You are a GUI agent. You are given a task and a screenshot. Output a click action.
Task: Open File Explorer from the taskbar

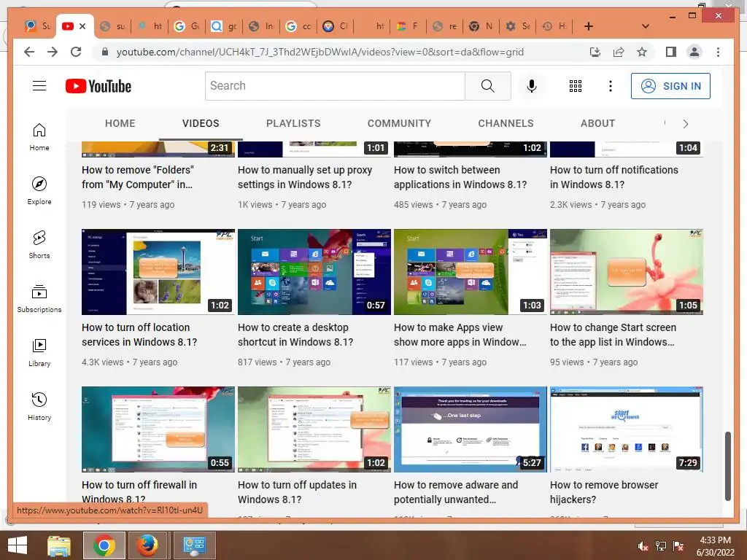pyautogui.click(x=59, y=545)
